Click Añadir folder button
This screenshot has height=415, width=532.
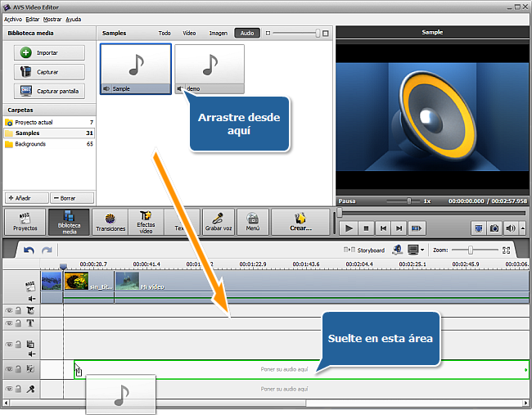(27, 198)
